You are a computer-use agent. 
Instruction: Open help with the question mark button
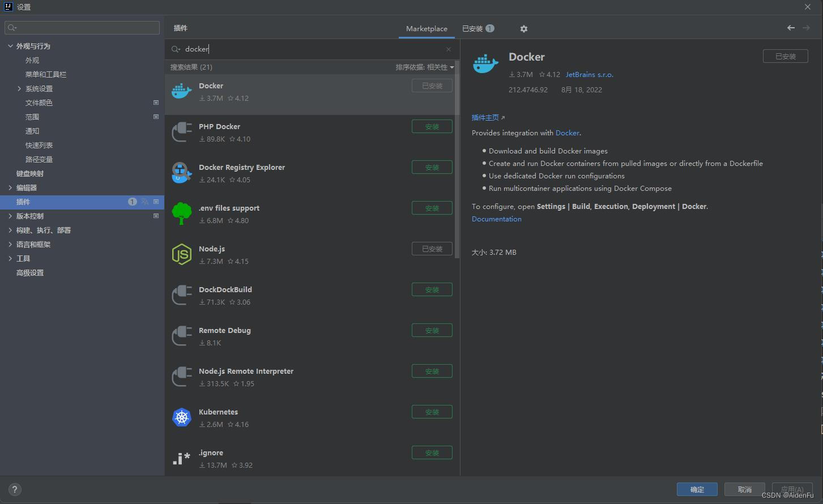(x=15, y=490)
